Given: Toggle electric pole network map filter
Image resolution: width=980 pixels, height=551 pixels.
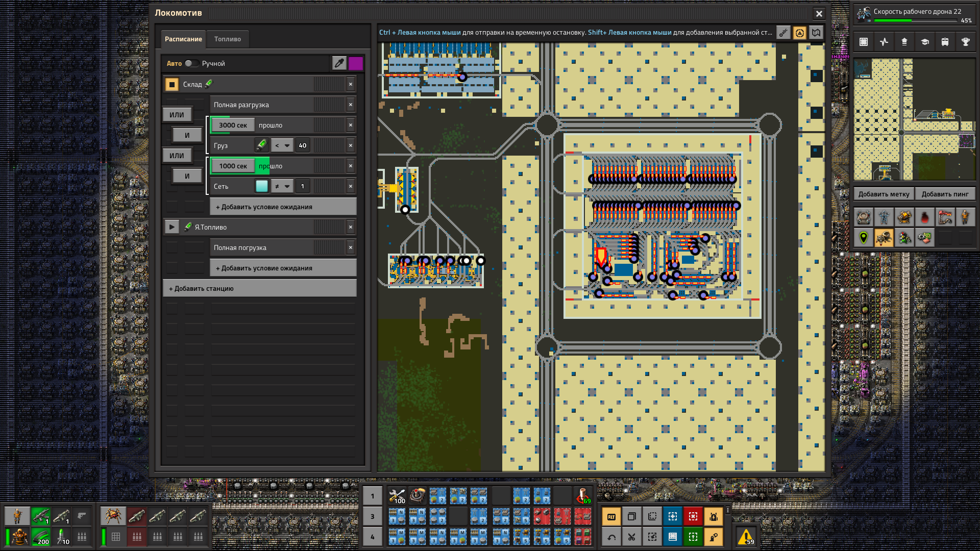Looking at the screenshot, I should pos(884,217).
